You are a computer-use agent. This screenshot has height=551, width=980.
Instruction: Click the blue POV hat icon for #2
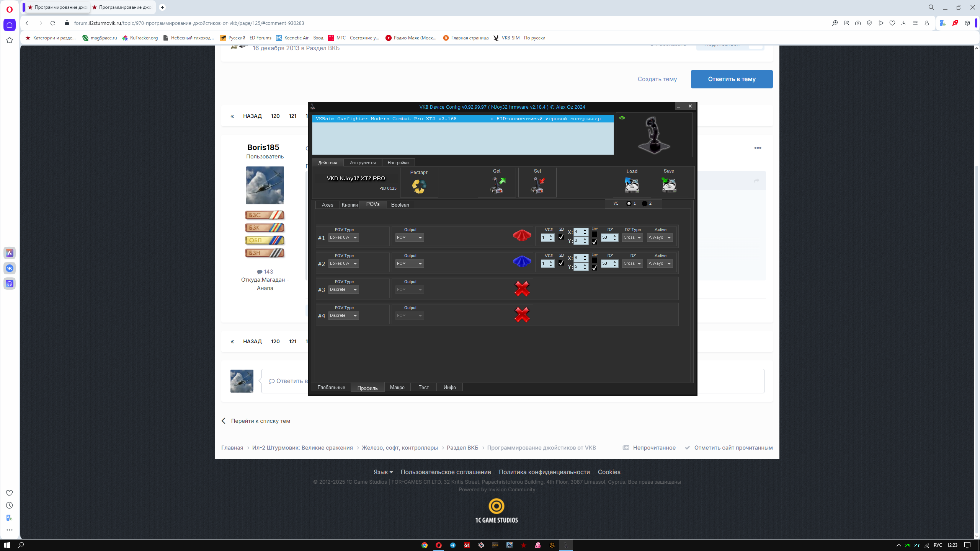point(522,261)
